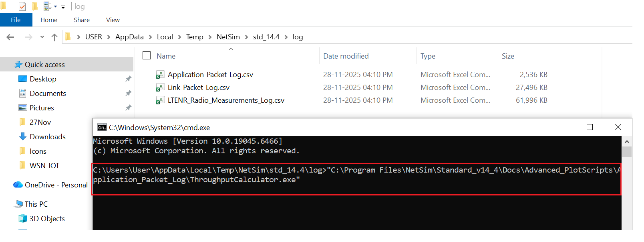644x242 pixels.
Task: Expand chevron after Temp in address bar
Action: pyautogui.click(x=210, y=37)
